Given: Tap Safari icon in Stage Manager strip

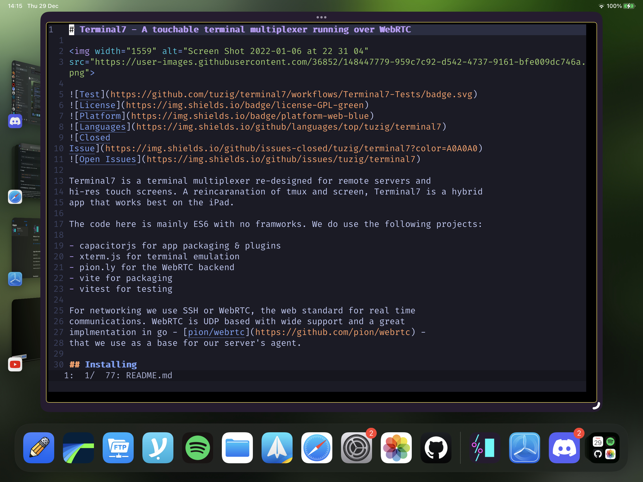Looking at the screenshot, I should [15, 197].
